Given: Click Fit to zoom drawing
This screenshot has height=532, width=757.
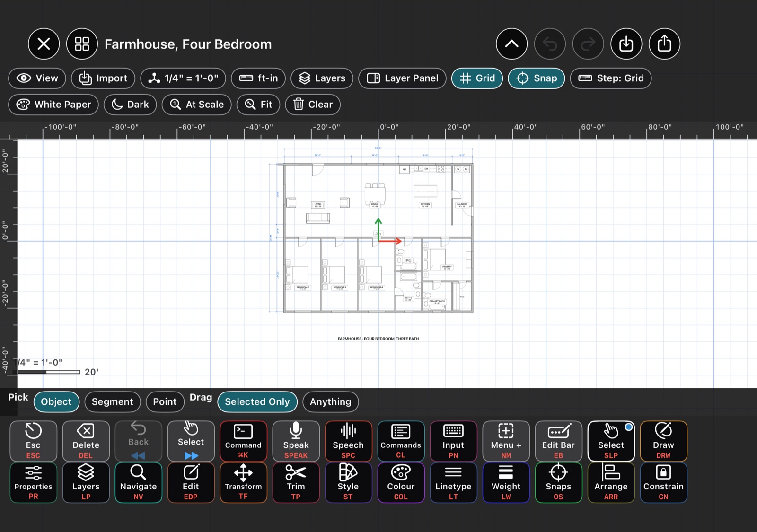Looking at the screenshot, I should pyautogui.click(x=258, y=105).
